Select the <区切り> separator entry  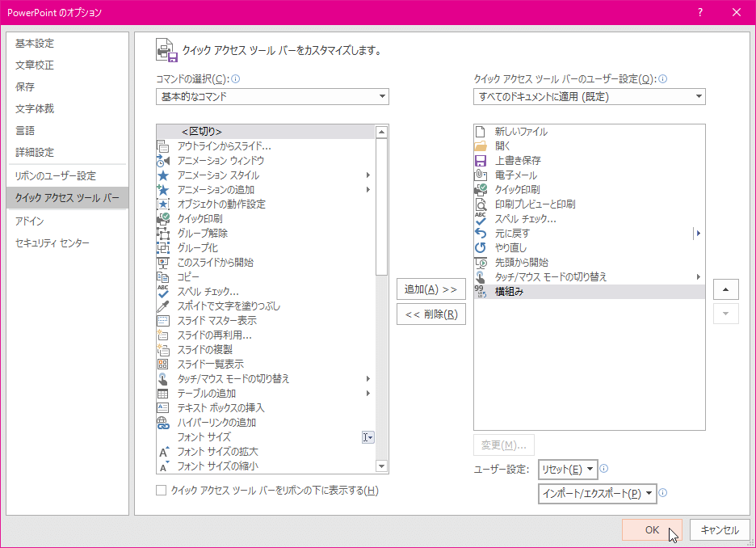coord(265,132)
